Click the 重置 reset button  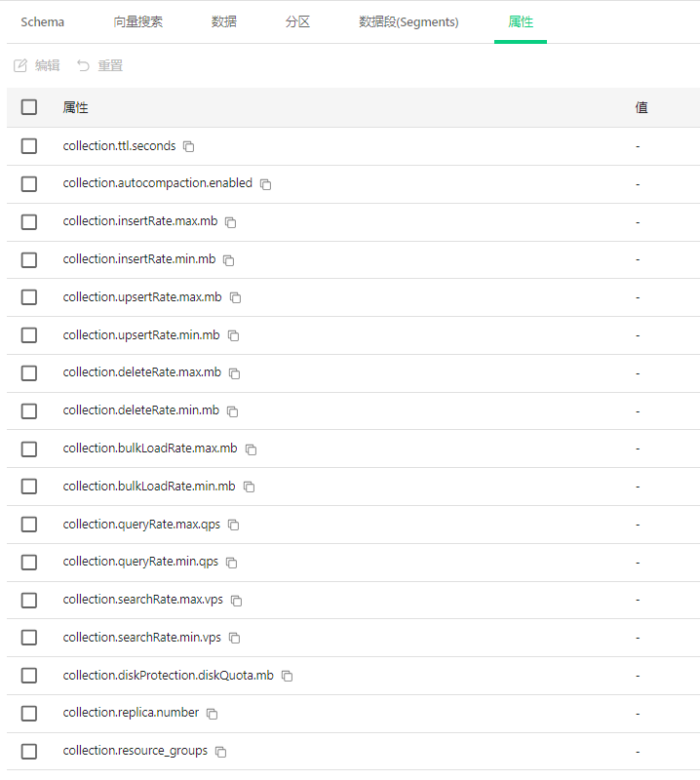(99, 65)
